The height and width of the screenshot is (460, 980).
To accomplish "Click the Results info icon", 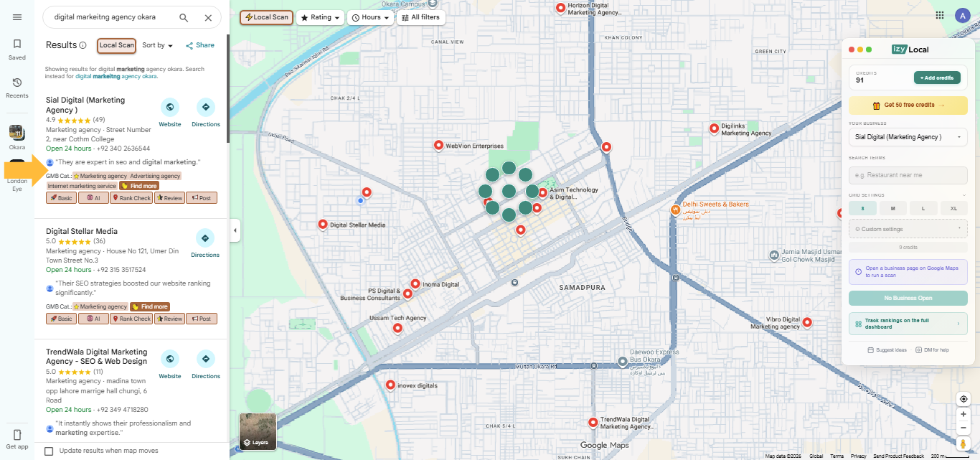I will (x=83, y=45).
